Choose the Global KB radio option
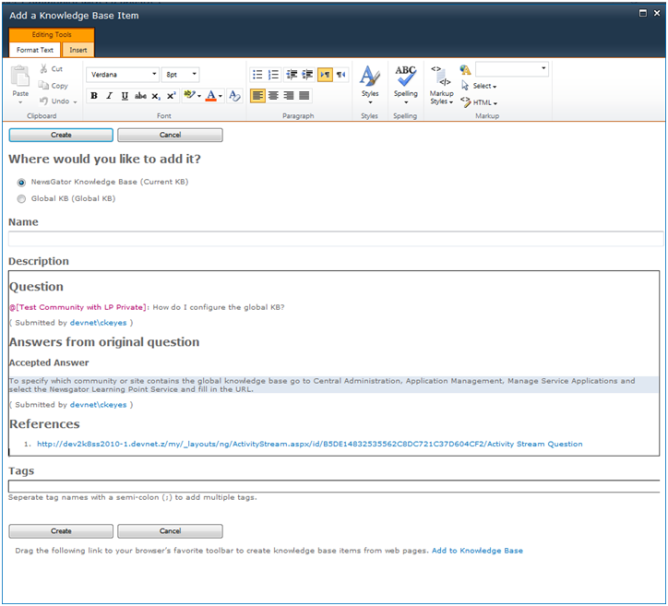668x606 pixels. (22, 198)
